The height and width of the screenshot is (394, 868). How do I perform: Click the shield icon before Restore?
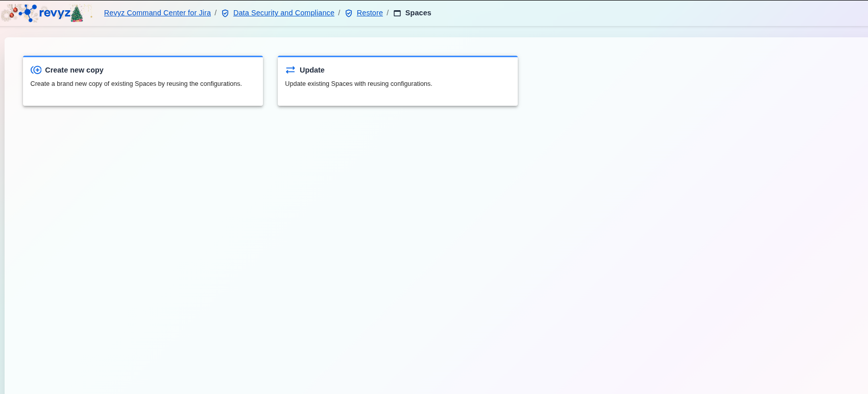point(349,13)
